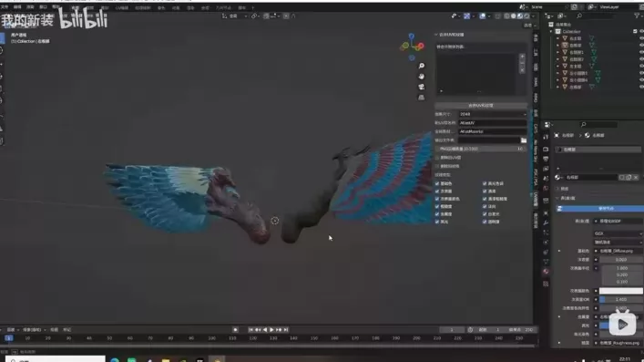The height and width of the screenshot is (362, 644).
Task: Uncheck the 次表面颜色 checkbox
Action: click(x=437, y=199)
